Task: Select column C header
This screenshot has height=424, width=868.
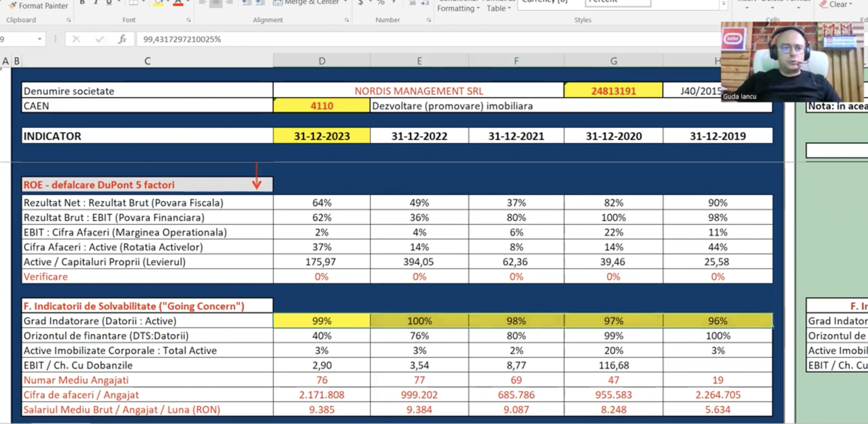Action: (147, 61)
